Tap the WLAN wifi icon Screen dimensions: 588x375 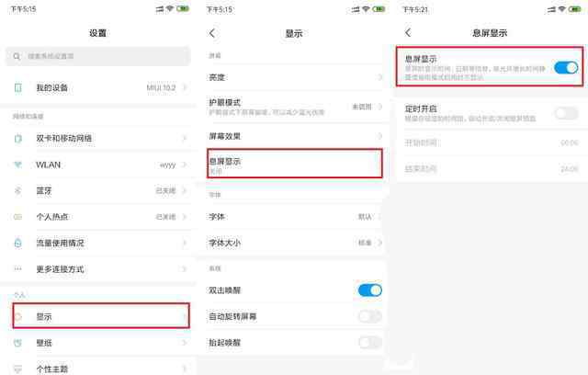[x=17, y=165]
